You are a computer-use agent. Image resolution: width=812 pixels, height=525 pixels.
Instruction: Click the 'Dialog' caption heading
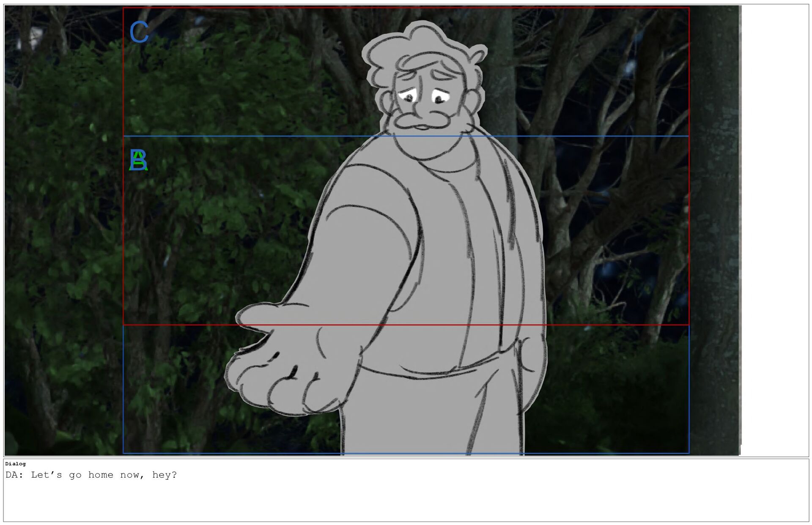click(x=15, y=464)
